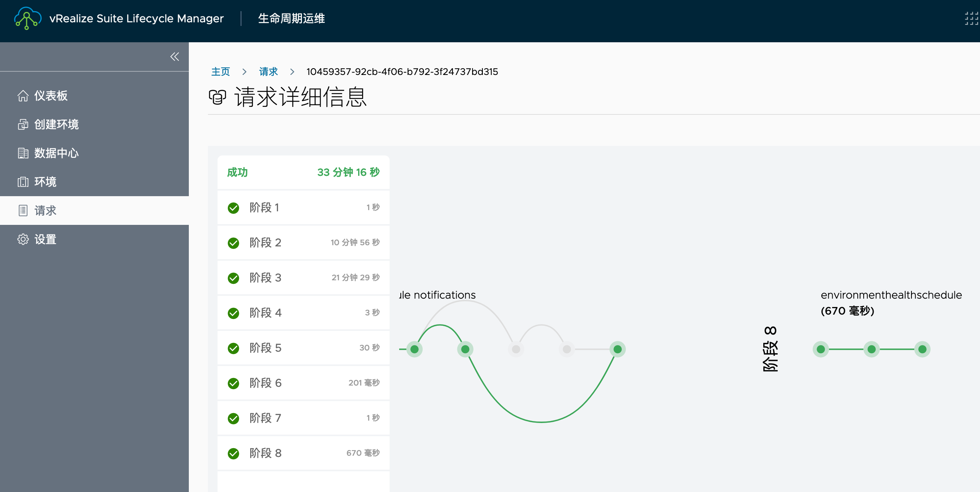
Task: Click the 生命周期运维 header title
Action: (291, 18)
